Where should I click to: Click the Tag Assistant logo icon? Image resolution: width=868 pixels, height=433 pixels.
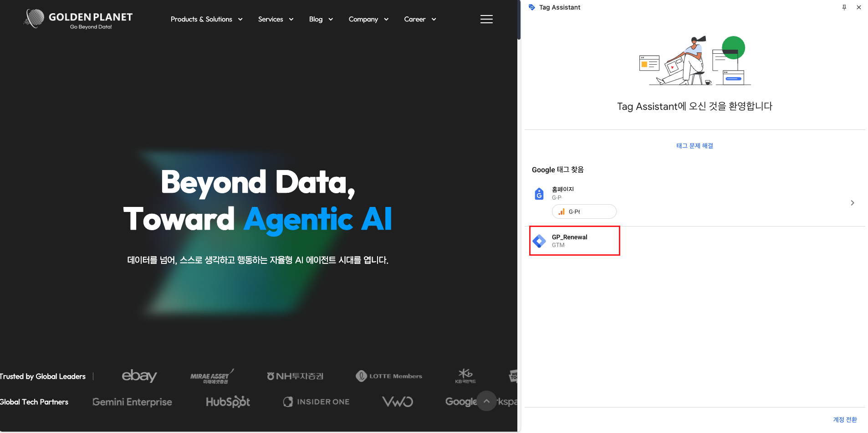pyautogui.click(x=531, y=7)
